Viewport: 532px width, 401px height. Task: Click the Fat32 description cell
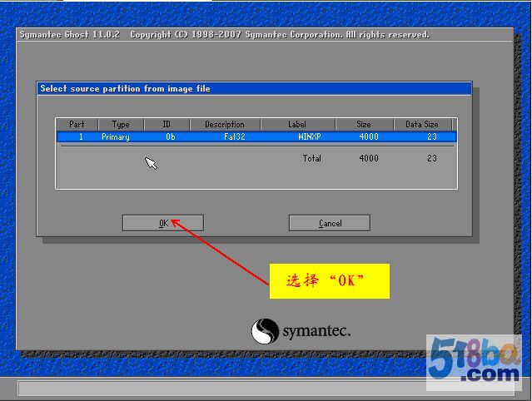click(x=235, y=137)
